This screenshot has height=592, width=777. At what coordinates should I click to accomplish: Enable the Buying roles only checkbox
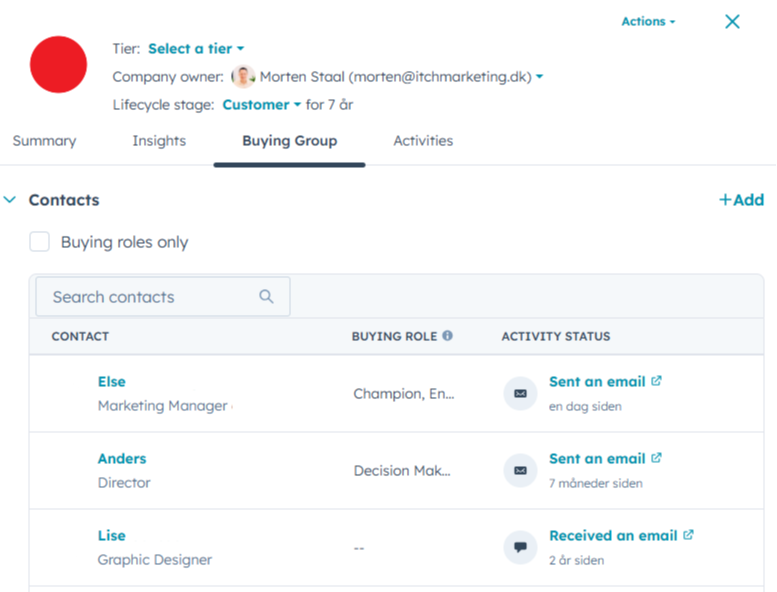[40, 242]
